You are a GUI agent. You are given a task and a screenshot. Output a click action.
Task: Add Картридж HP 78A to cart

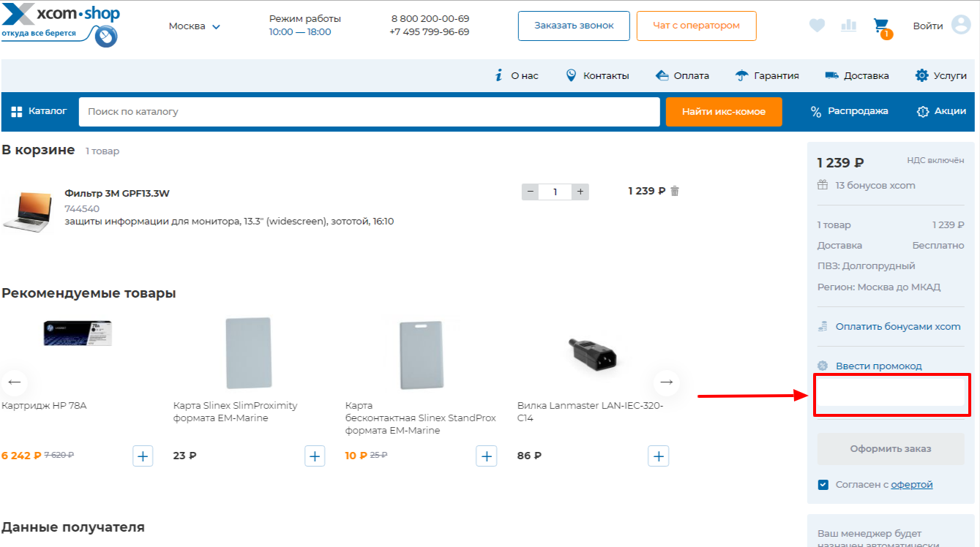143,456
